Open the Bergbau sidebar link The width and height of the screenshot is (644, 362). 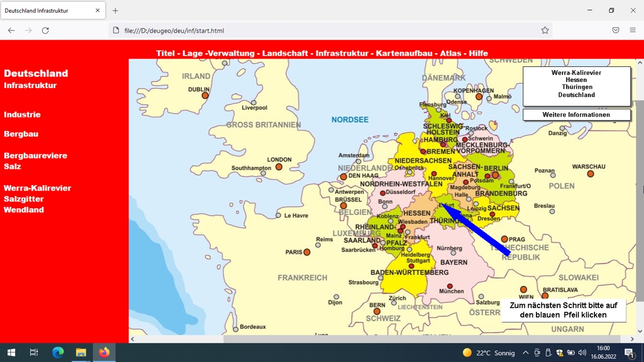pyautogui.click(x=21, y=134)
